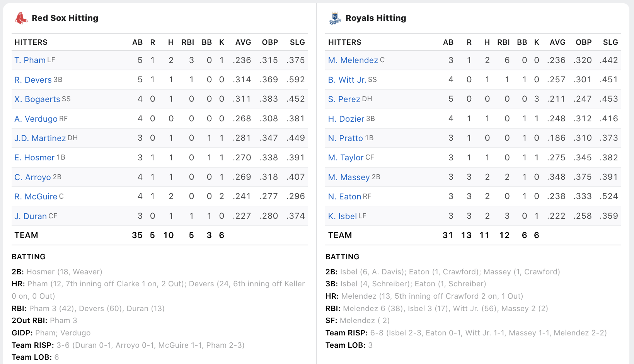View C. Arroyo player page
This screenshot has width=634, height=364.
[x=32, y=177]
